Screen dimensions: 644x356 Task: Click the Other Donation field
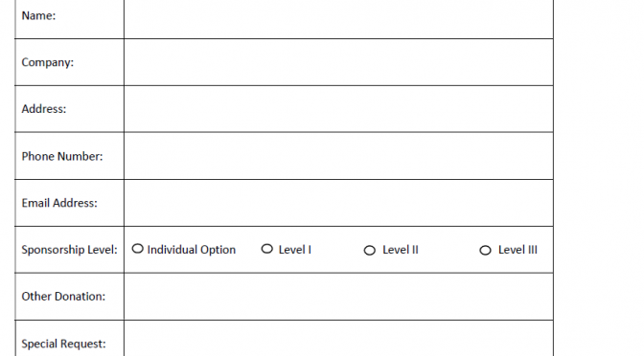[338, 297]
